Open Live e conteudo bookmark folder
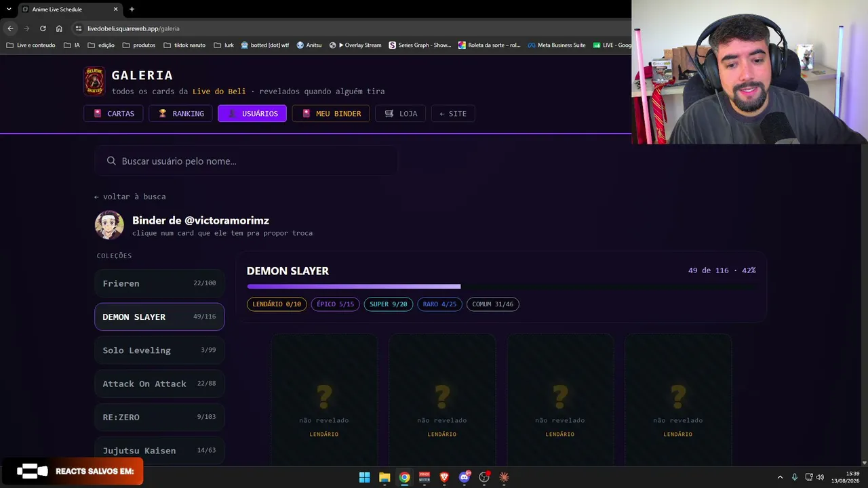This screenshot has height=488, width=868. click(x=31, y=45)
